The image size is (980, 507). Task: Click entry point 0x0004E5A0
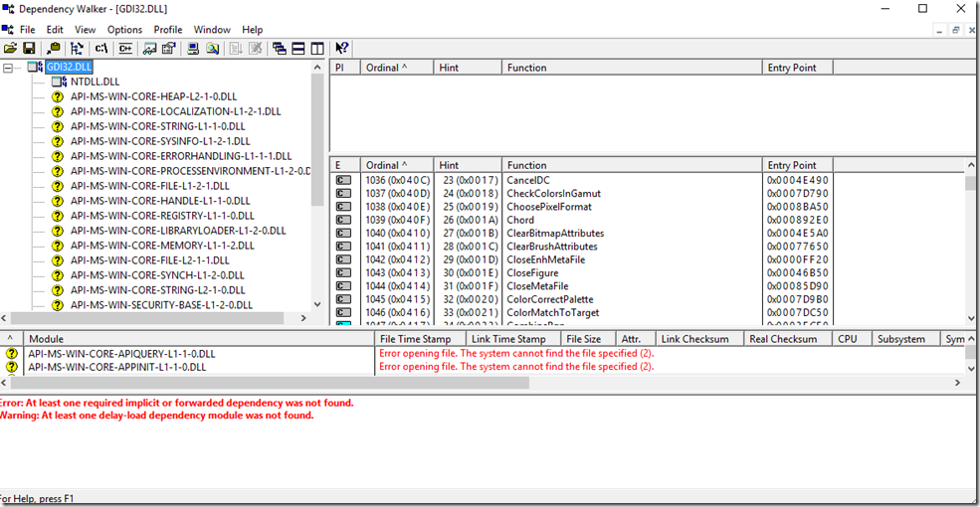click(798, 233)
